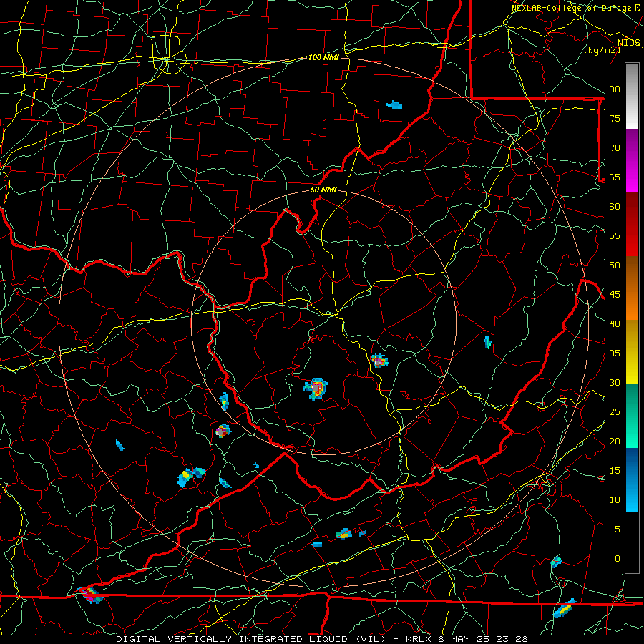Pick the black bottom segment of the color bar
The width and height of the screenshot is (644, 644).
click(x=632, y=542)
